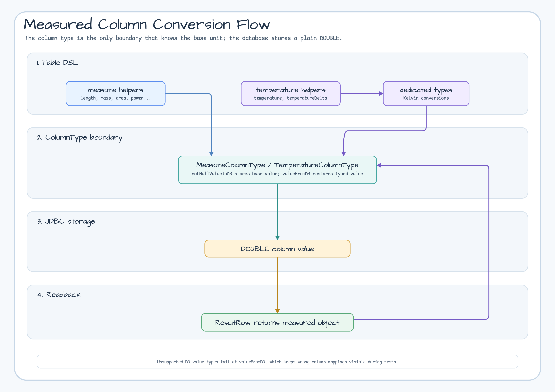Select 'MeasureColumnType / TemperatureColumnType' node heading

[277, 165]
